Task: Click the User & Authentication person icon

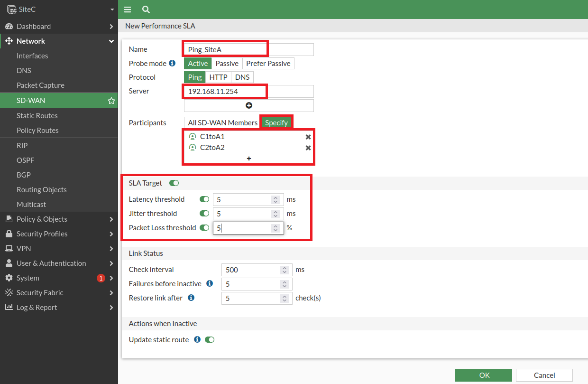Action: click(9, 263)
